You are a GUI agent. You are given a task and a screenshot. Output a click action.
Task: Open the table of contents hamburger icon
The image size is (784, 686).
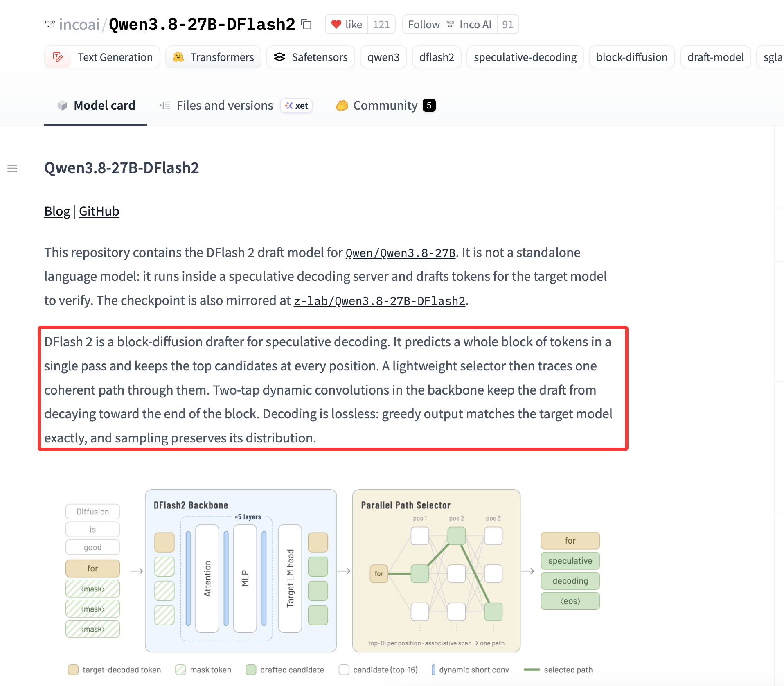coord(12,168)
